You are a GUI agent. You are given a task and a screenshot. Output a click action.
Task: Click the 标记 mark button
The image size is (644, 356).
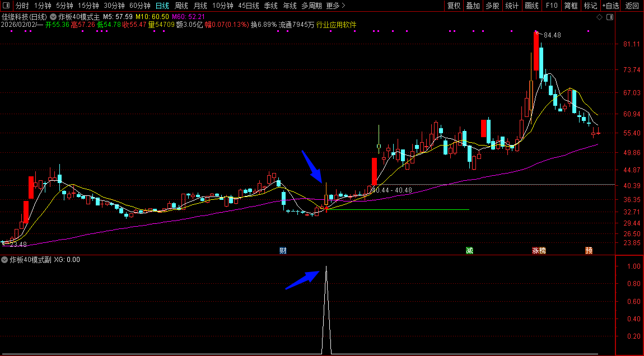(x=591, y=6)
